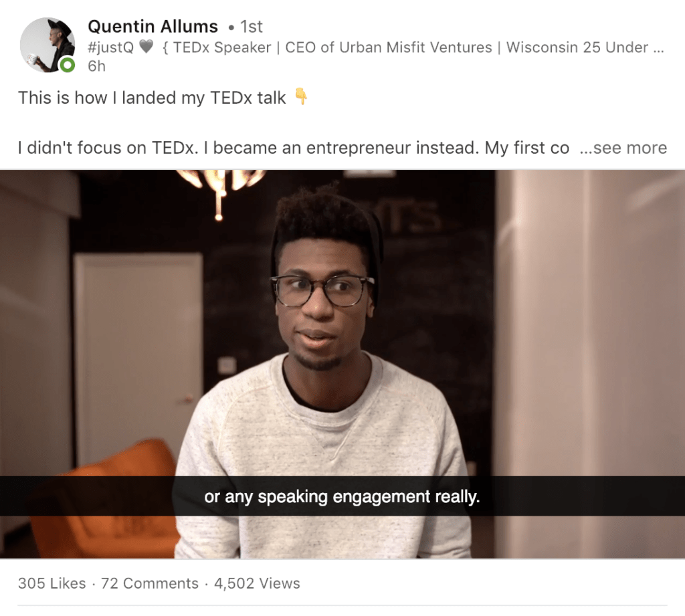Click the 4,502 Views count
Image resolution: width=685 pixels, height=616 pixels.
(257, 583)
